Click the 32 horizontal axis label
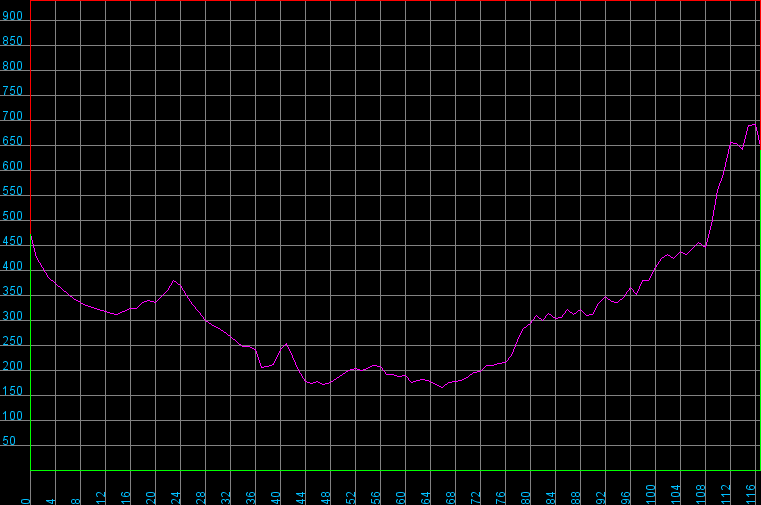The height and width of the screenshot is (505, 761). pyautogui.click(x=226, y=498)
